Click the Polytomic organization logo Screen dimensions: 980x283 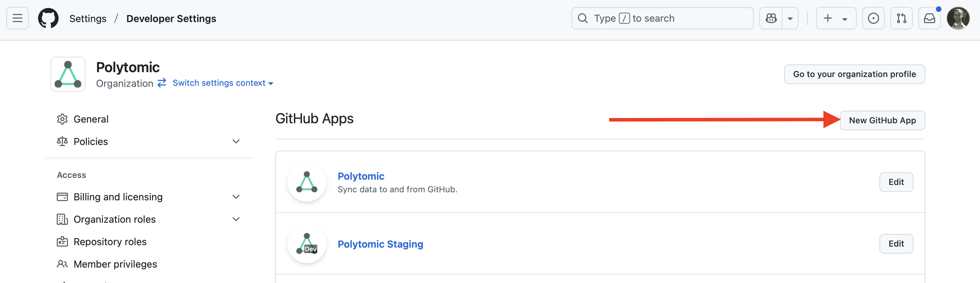[x=68, y=74]
